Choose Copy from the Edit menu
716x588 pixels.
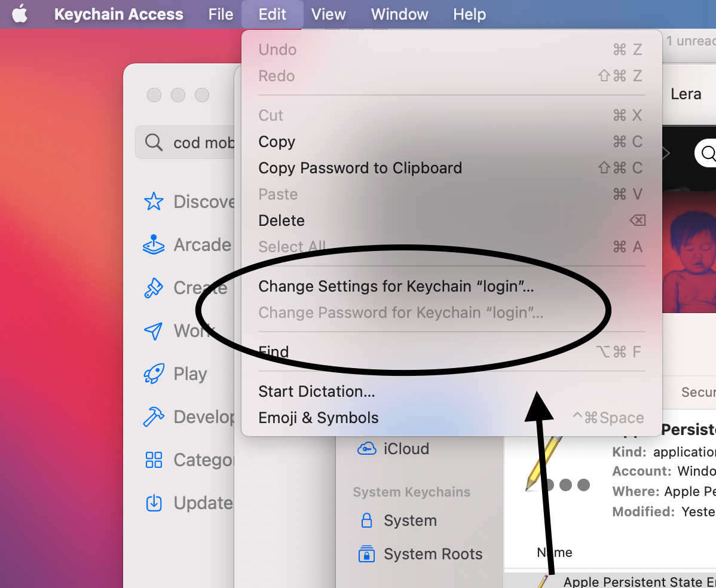click(451, 142)
